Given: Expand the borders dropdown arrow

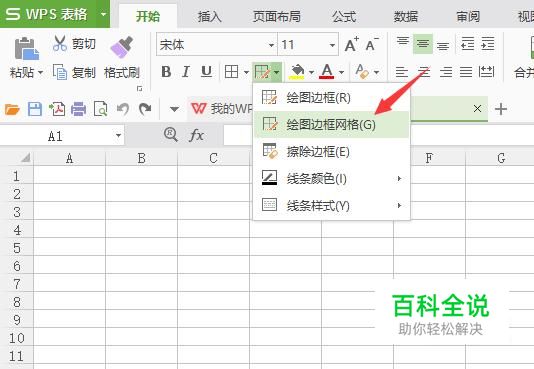Looking at the screenshot, I should click(246, 72).
